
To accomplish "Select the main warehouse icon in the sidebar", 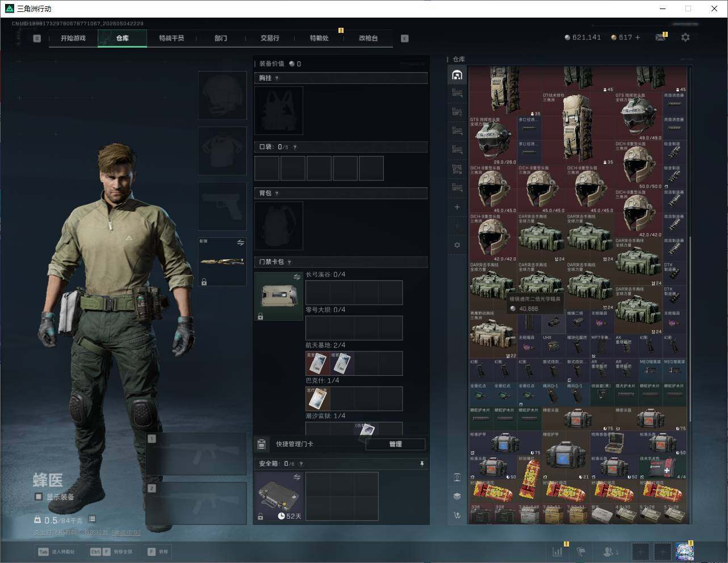I will click(457, 75).
